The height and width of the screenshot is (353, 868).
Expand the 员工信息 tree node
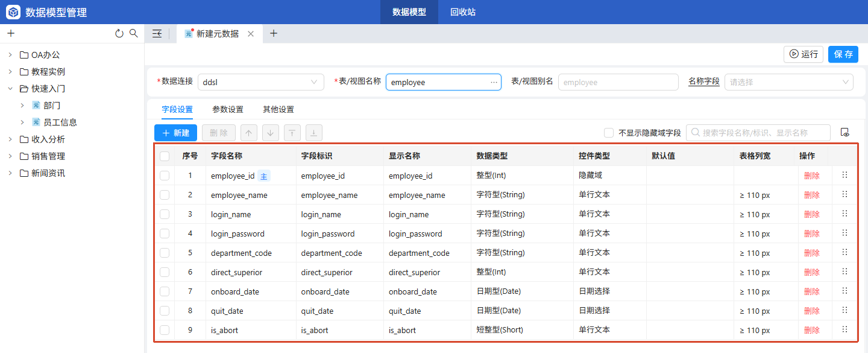[22, 122]
